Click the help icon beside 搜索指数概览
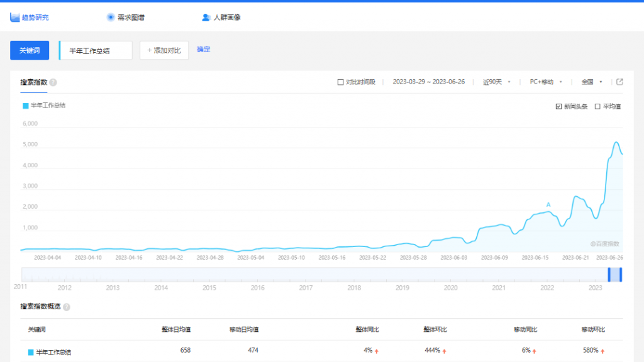Screen dimensions: 644x362 (x=67, y=307)
